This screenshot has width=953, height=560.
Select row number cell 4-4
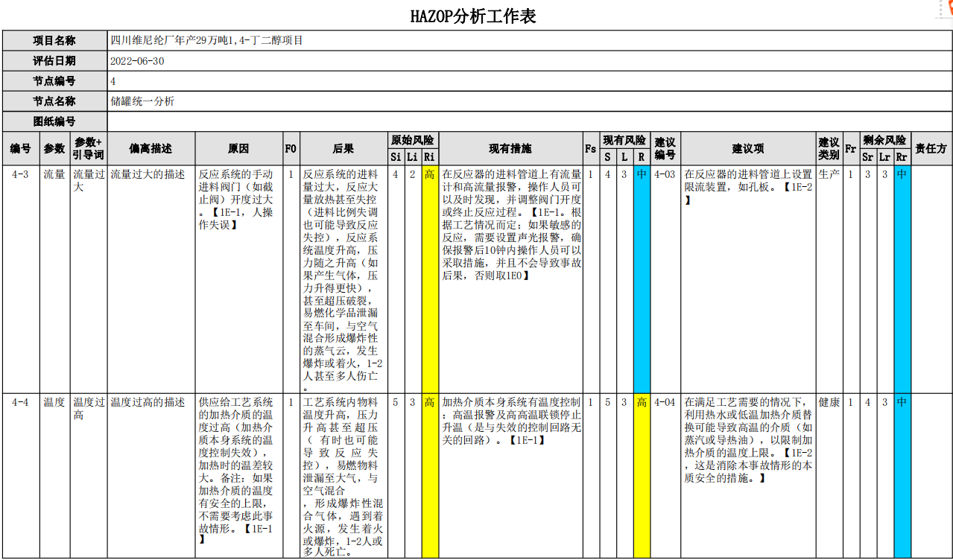tap(20, 476)
